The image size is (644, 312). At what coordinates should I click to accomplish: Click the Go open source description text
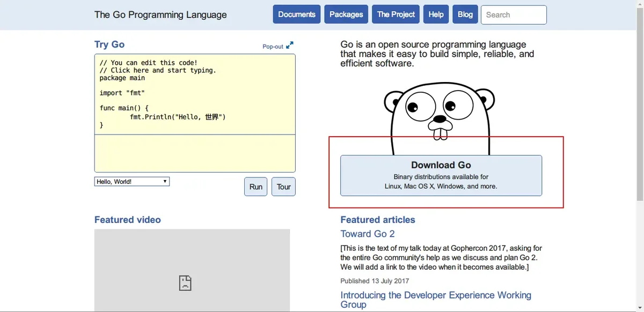pyautogui.click(x=437, y=54)
